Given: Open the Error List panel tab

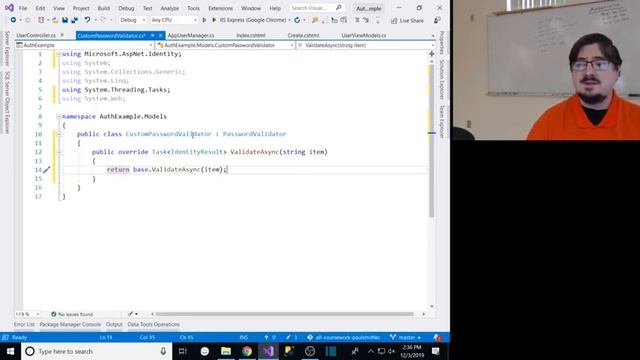Looking at the screenshot, I should (24, 324).
